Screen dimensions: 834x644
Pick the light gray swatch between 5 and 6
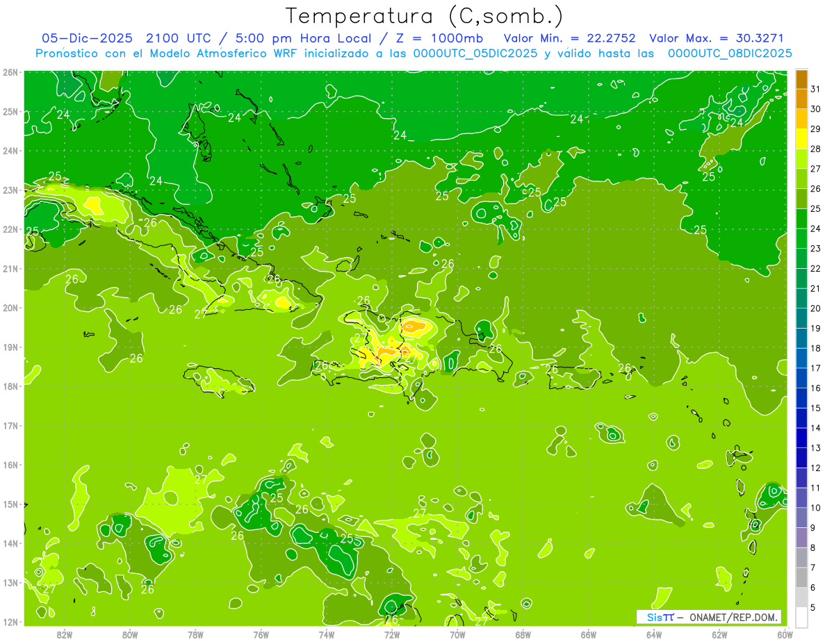coord(801,597)
